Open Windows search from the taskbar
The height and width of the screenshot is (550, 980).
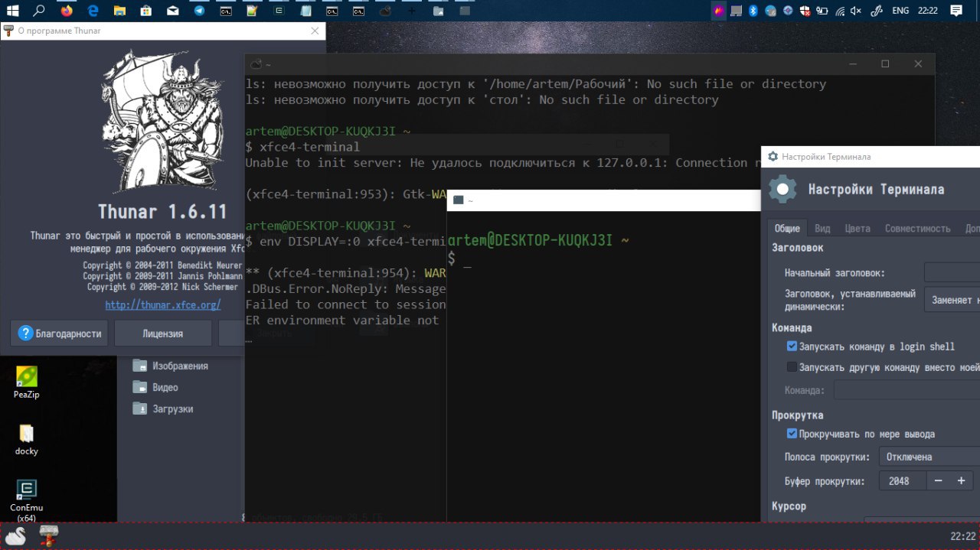tap(40, 11)
